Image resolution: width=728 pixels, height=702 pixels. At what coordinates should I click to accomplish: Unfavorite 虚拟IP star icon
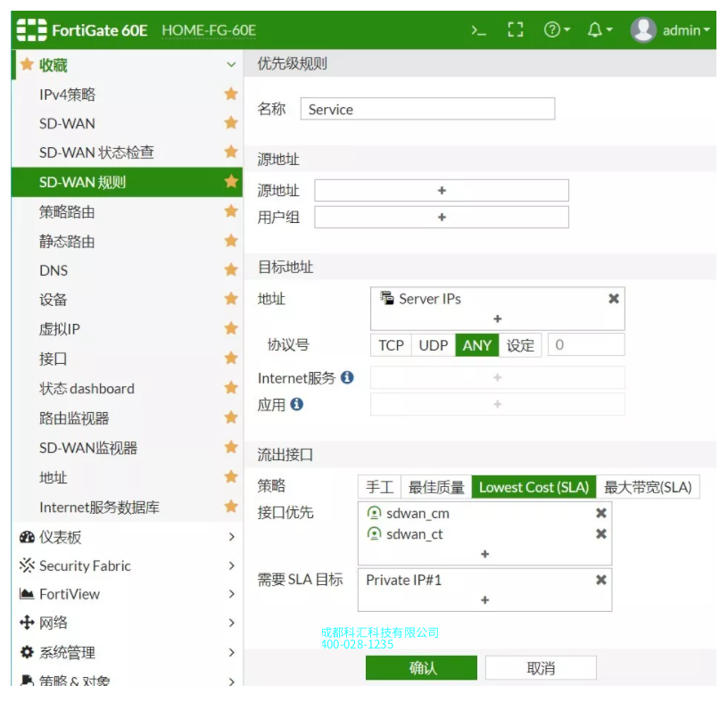click(x=231, y=329)
